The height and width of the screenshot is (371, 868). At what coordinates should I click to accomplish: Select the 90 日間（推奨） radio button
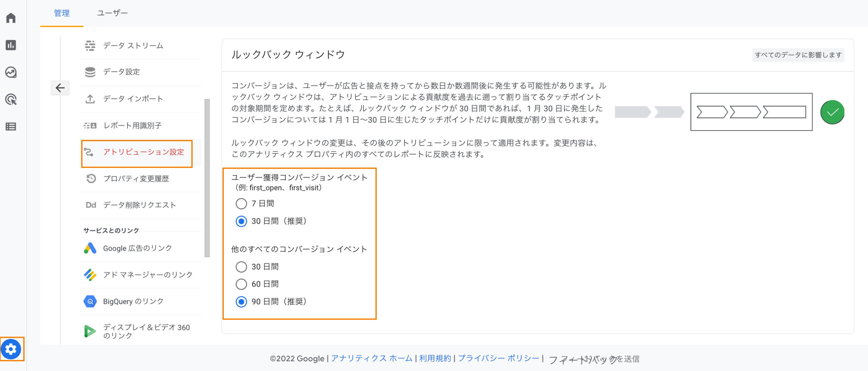coord(241,302)
